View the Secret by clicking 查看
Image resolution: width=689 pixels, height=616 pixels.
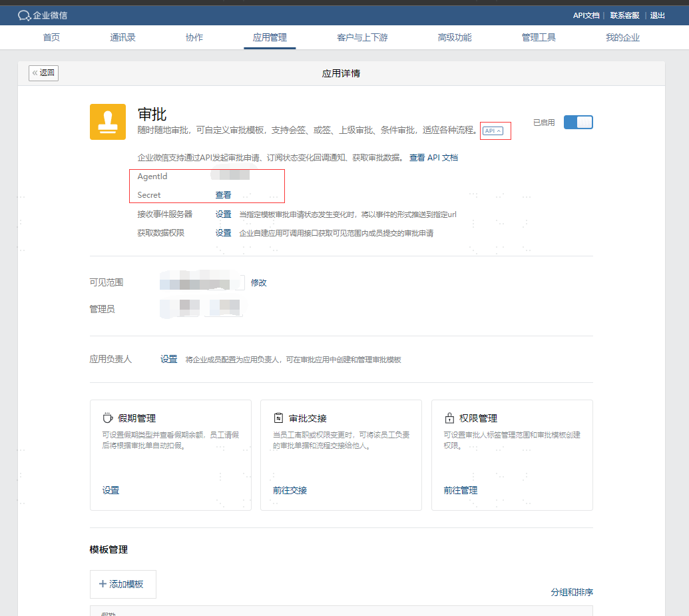[x=223, y=194]
